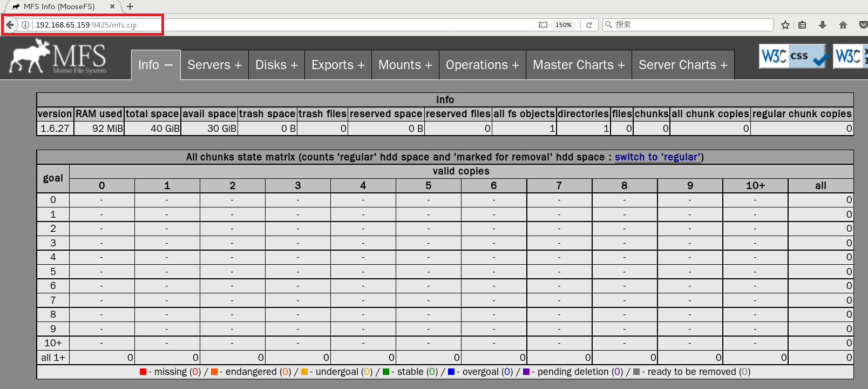This screenshot has width=868, height=389.
Task: Click the W3C CSS validation badge
Action: click(794, 56)
